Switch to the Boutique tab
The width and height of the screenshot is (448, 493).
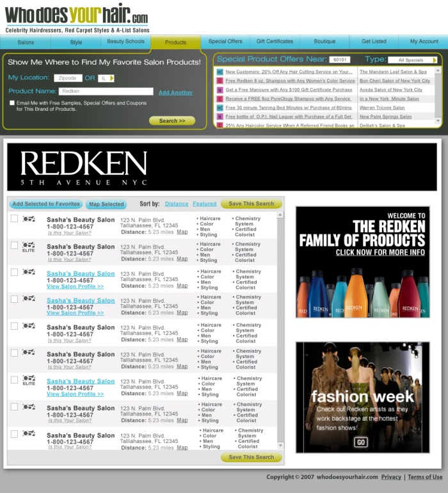324,42
